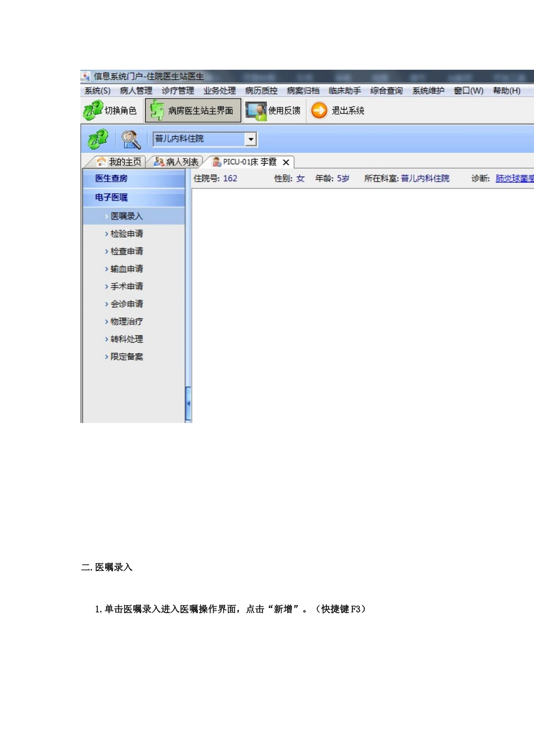
Task: Click the green refresh icon beside the department combo box
Action: click(97, 139)
